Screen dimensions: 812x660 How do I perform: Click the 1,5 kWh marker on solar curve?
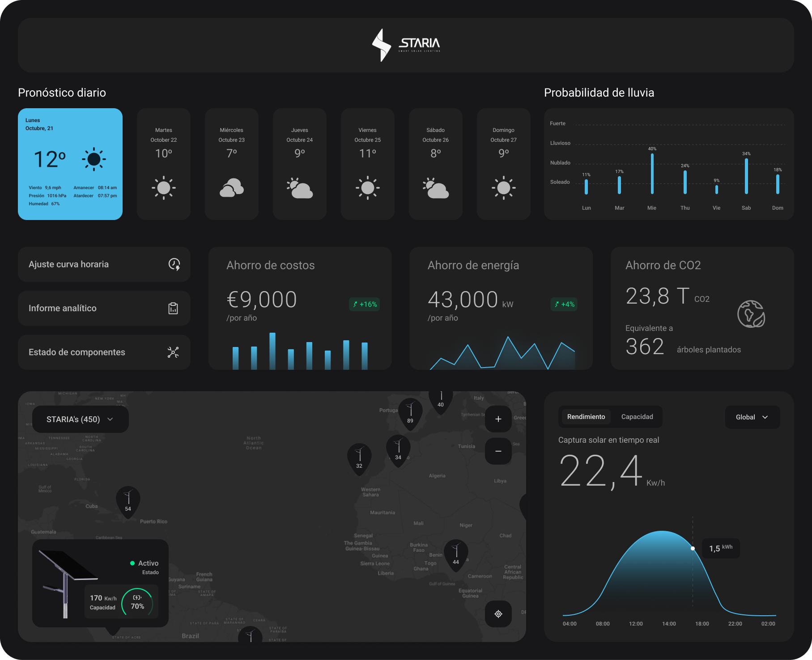[x=693, y=548]
